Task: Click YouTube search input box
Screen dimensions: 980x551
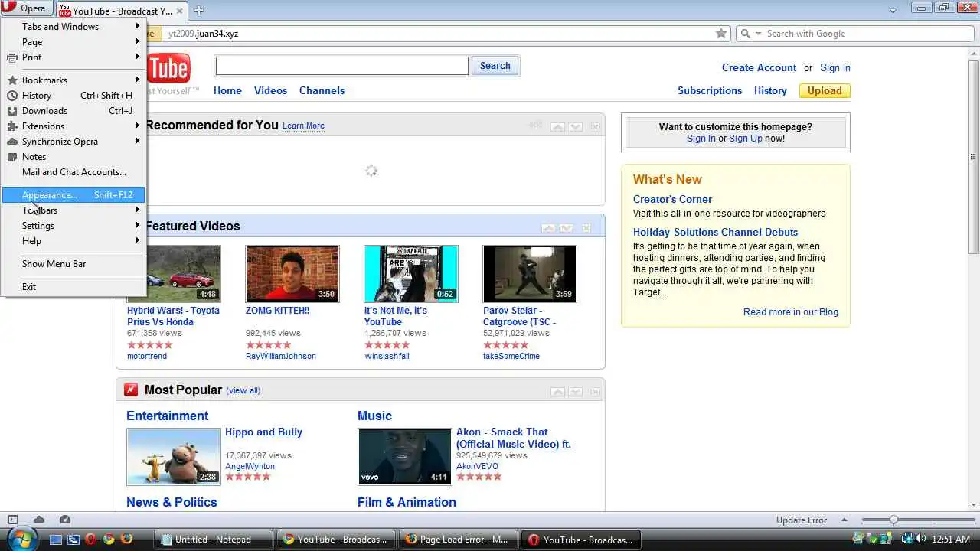Action: (341, 66)
